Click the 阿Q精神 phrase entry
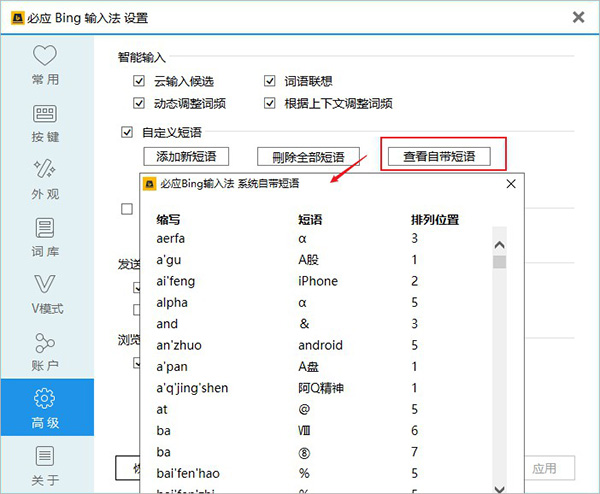The height and width of the screenshot is (494, 600). pos(321,388)
